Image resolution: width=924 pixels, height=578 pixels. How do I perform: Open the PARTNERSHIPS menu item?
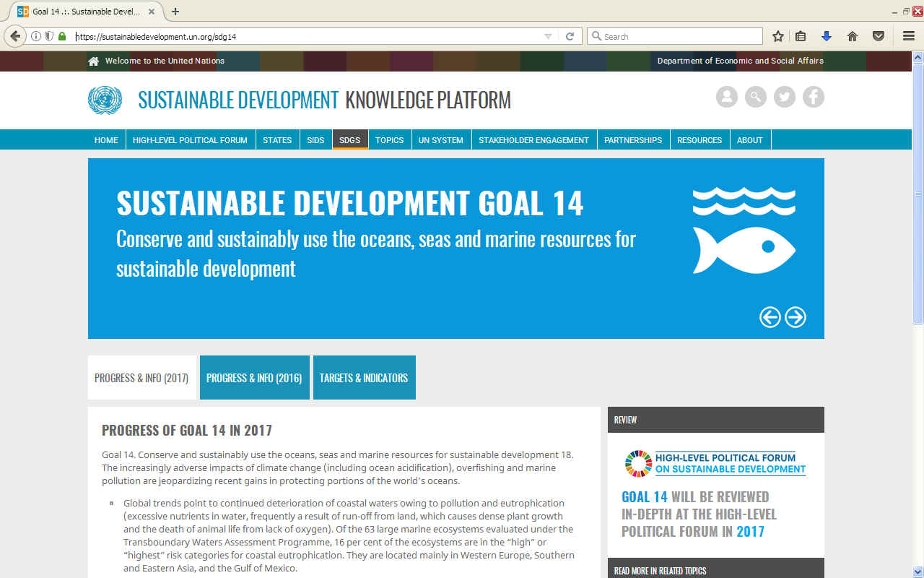tap(633, 140)
